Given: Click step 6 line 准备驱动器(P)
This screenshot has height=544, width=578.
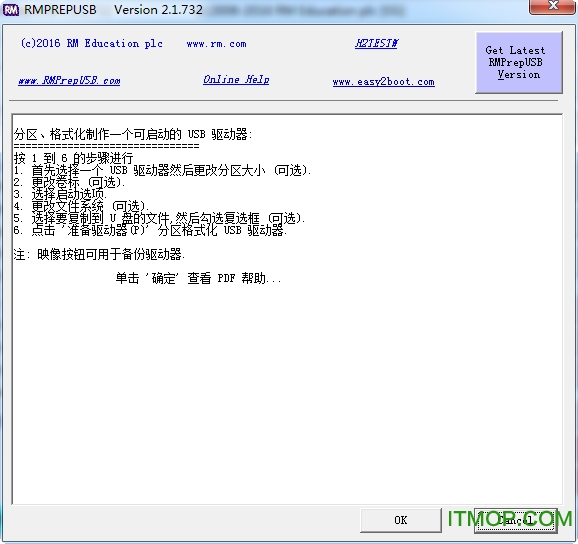Looking at the screenshot, I should click(x=150, y=230).
